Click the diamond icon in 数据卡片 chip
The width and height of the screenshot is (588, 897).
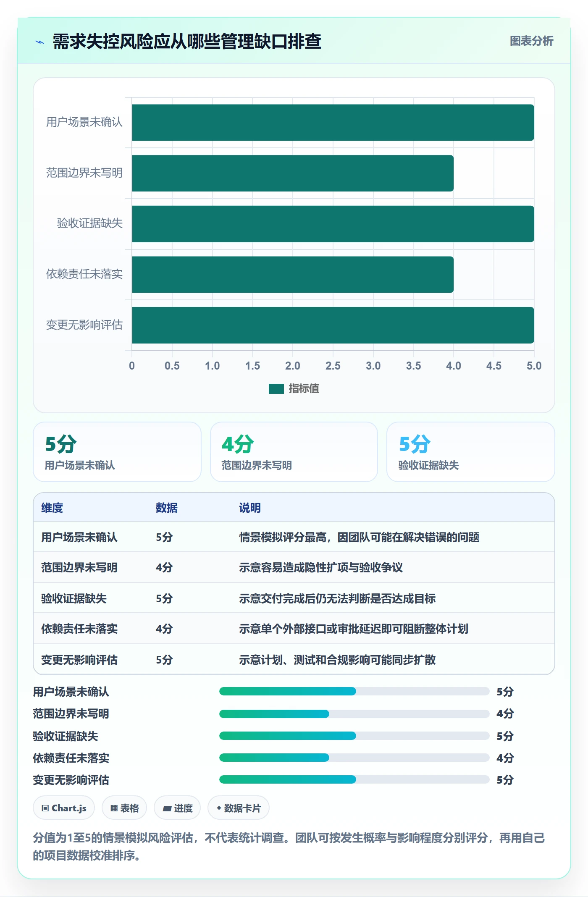click(x=219, y=808)
